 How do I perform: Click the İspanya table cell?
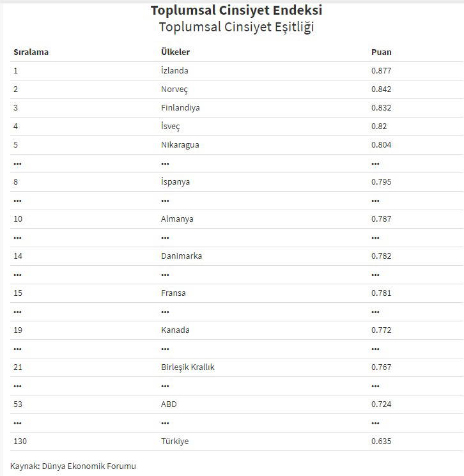click(x=175, y=181)
